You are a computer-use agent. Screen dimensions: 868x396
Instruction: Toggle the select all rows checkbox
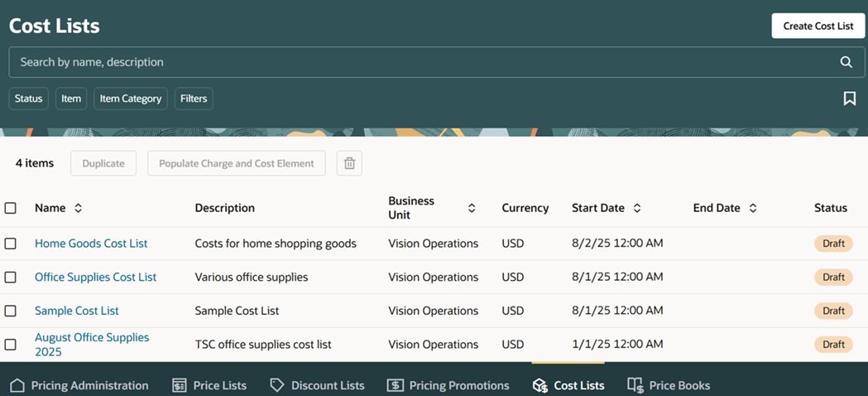pos(11,208)
